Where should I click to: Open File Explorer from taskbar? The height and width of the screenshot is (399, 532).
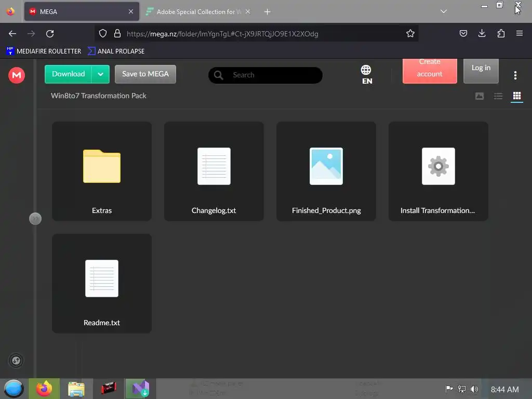click(76, 389)
